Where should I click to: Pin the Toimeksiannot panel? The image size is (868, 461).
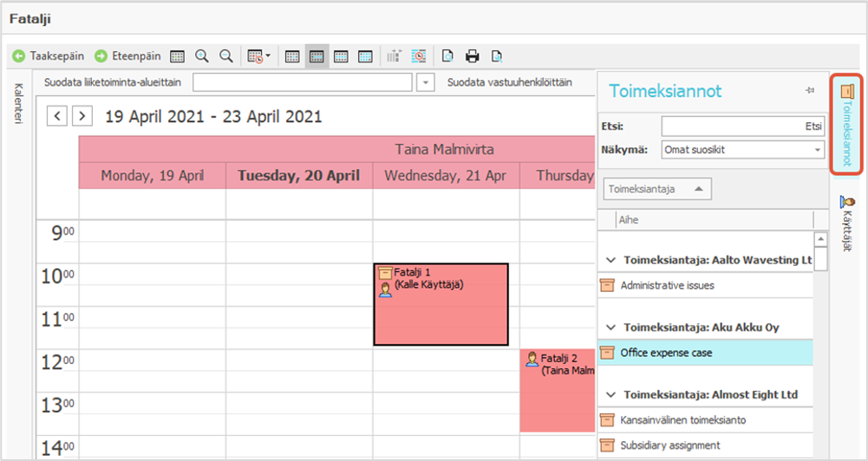tap(810, 90)
